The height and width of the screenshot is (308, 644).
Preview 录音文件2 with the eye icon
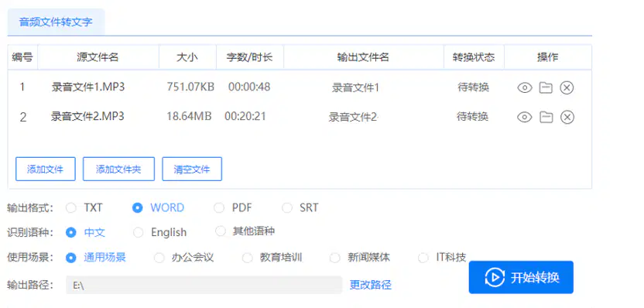pos(525,118)
